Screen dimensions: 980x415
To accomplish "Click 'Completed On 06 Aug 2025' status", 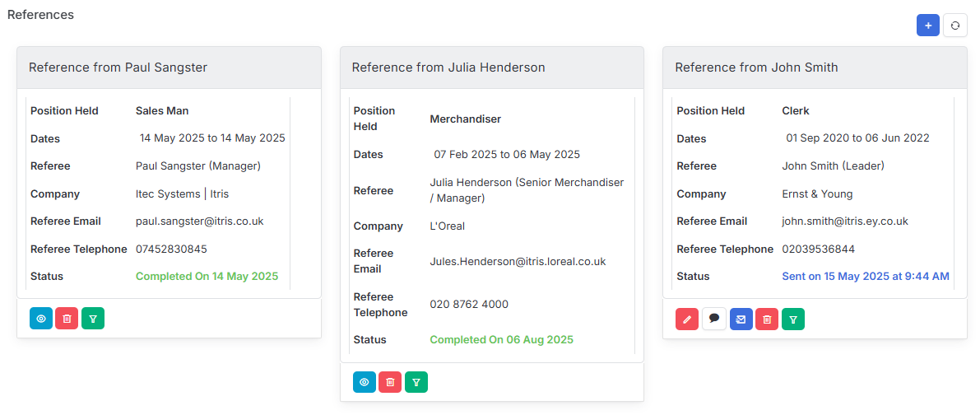I will [501, 340].
